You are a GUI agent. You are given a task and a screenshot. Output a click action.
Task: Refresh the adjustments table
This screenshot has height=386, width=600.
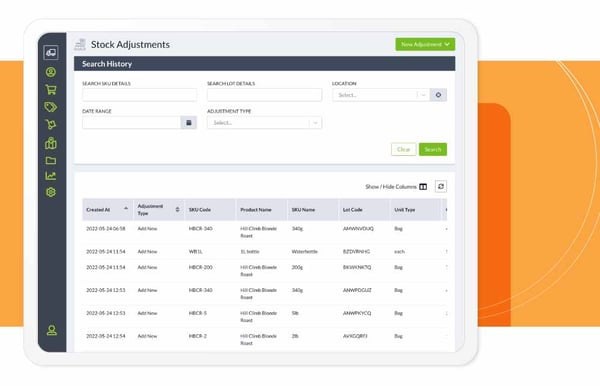tap(441, 186)
